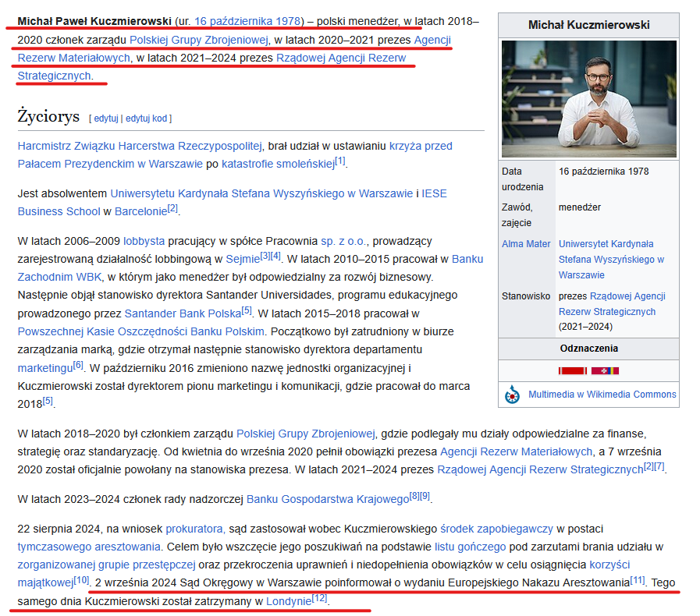Image resolution: width=700 pixels, height=616 pixels.
Task: Open 'listu gończego' link
Action: click(470, 547)
